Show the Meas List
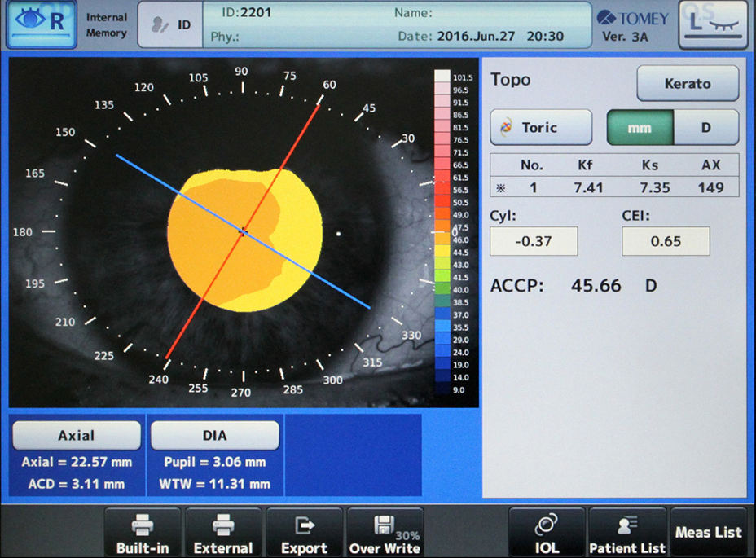Image resolution: width=756 pixels, height=558 pixels. click(708, 533)
